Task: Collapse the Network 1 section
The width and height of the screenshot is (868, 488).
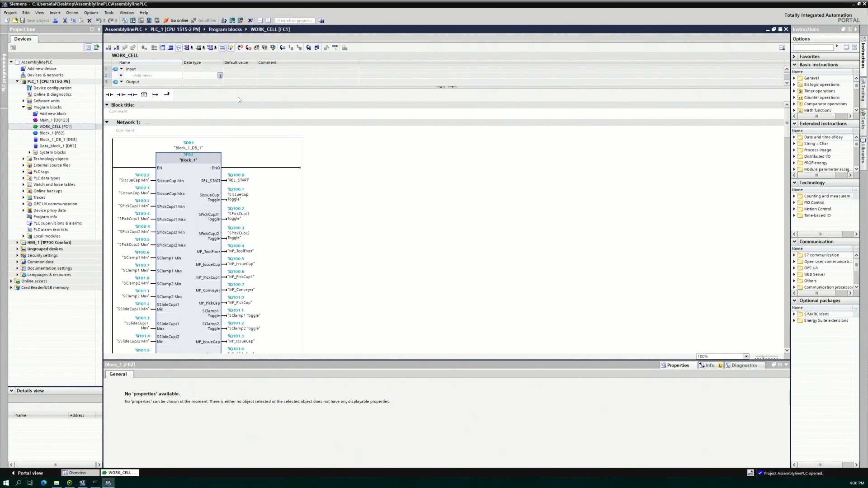Action: tap(107, 122)
